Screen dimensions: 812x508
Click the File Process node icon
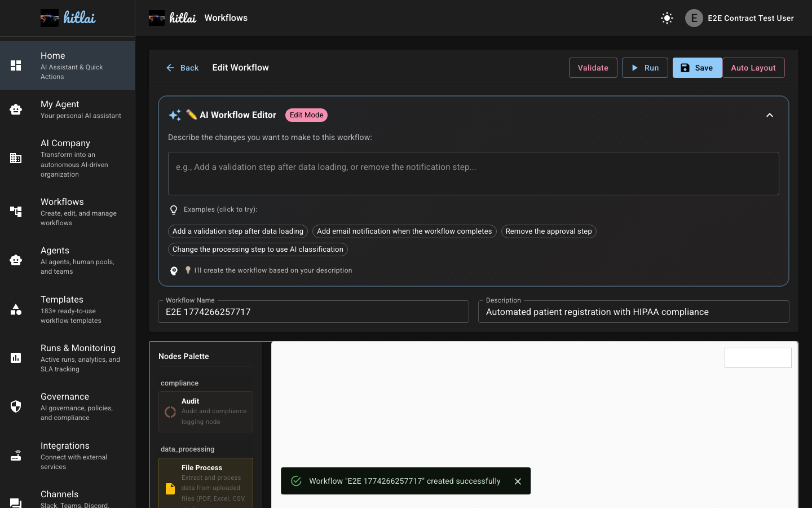(170, 489)
